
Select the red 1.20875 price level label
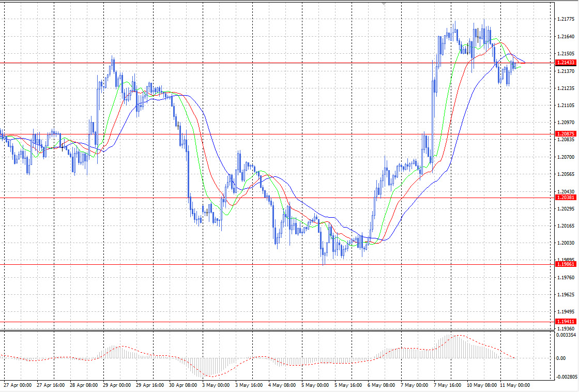(x=566, y=134)
